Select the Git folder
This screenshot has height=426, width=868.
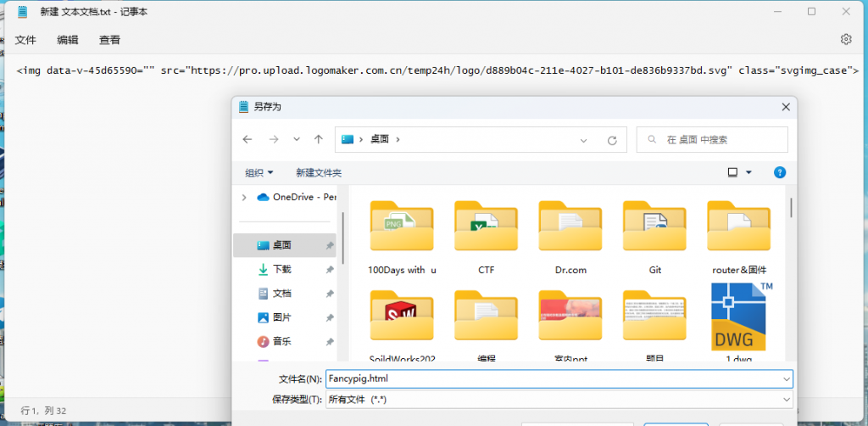point(655,238)
